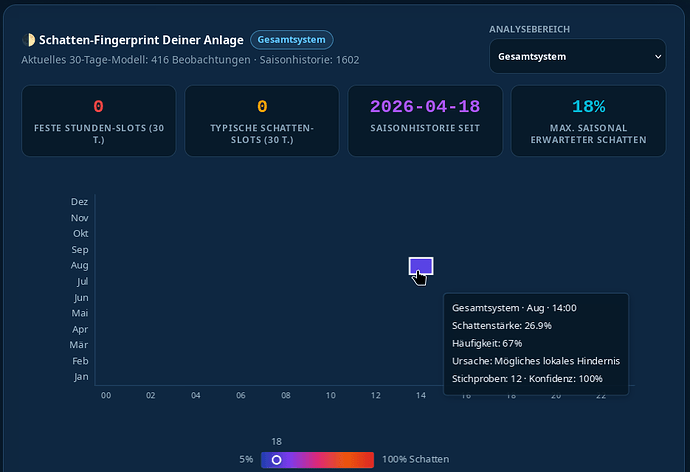
Task: Click the Saisonhistorie seit 2026-04-18 card
Action: point(425,121)
